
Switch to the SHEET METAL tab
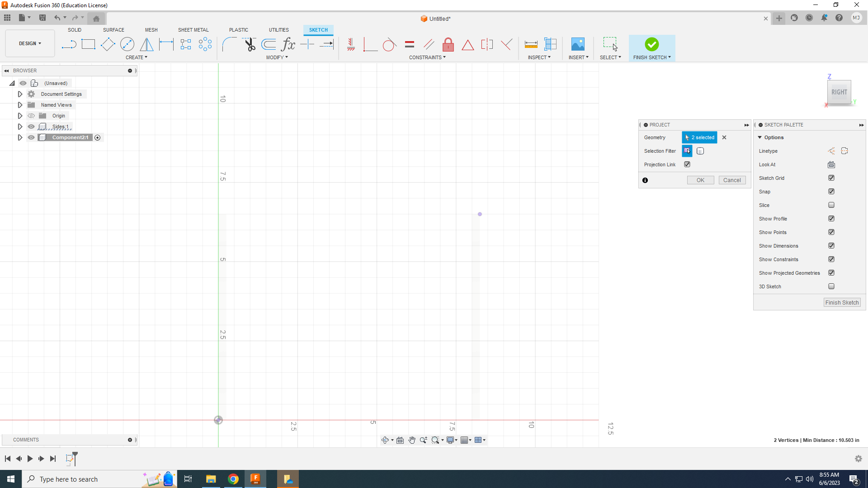click(193, 30)
